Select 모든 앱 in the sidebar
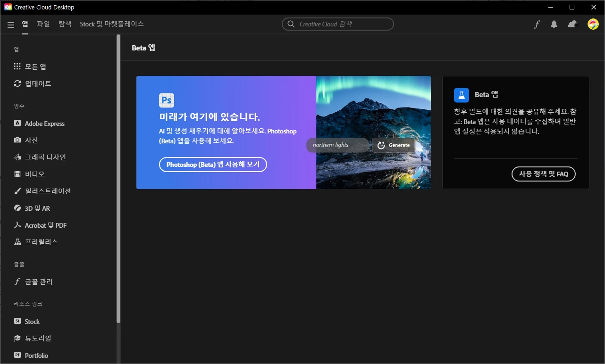605x364 pixels. [x=35, y=66]
